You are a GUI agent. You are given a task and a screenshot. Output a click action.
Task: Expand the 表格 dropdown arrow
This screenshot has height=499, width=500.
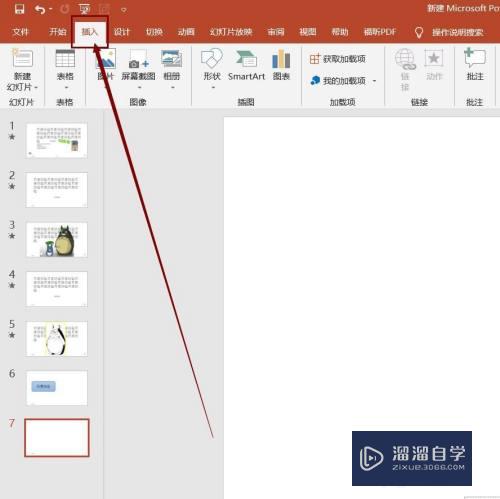coord(66,88)
